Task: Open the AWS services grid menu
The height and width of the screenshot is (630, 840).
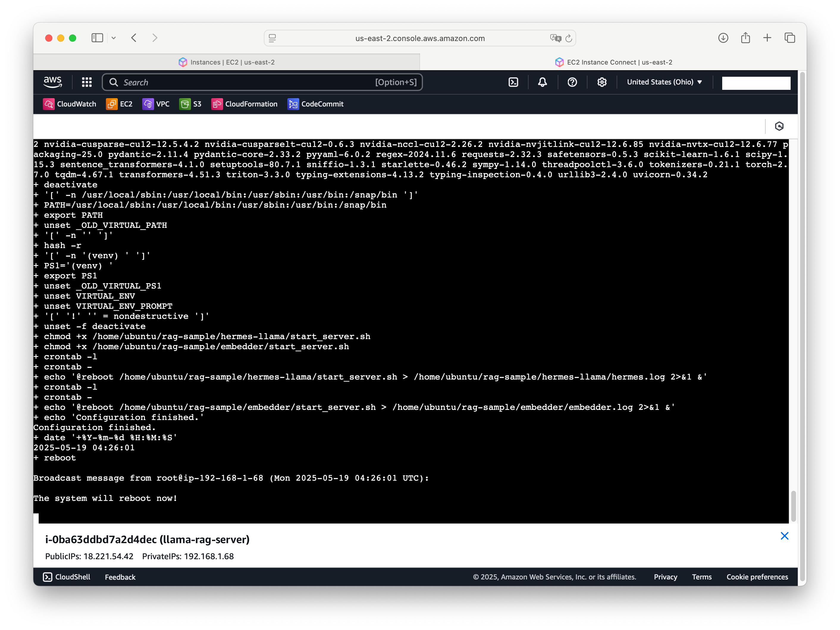Action: coord(87,82)
